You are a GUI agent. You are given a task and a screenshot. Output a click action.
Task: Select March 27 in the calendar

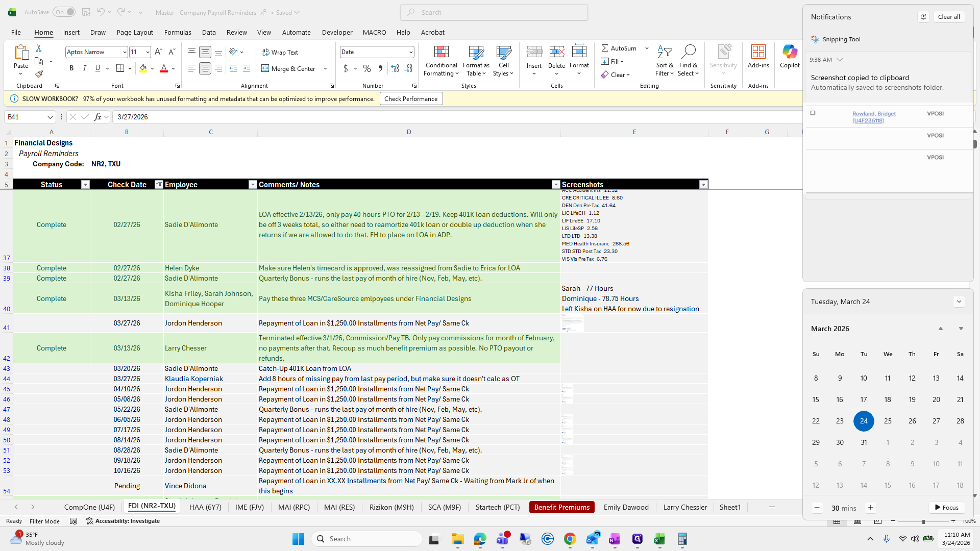[936, 421]
